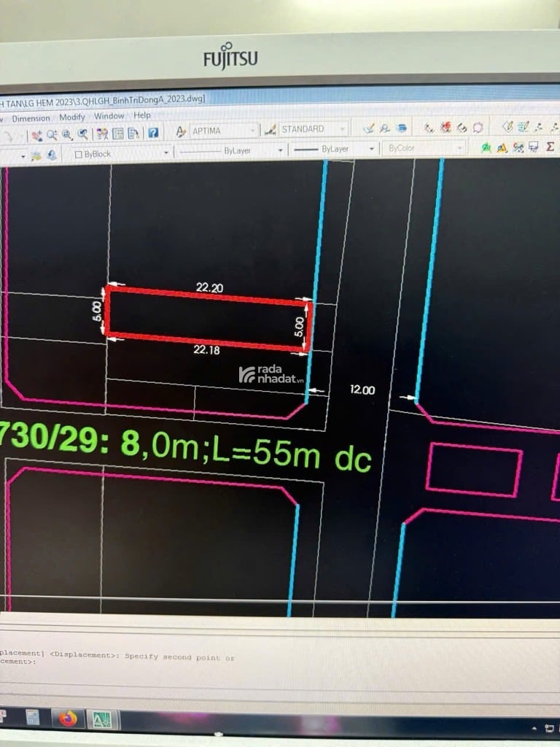The height and width of the screenshot is (747, 560).
Task: Click the ByBlock color swatch box
Action: [x=79, y=155]
